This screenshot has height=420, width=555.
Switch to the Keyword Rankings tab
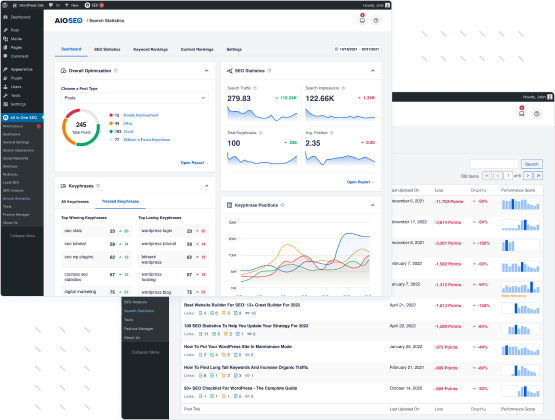pos(150,50)
